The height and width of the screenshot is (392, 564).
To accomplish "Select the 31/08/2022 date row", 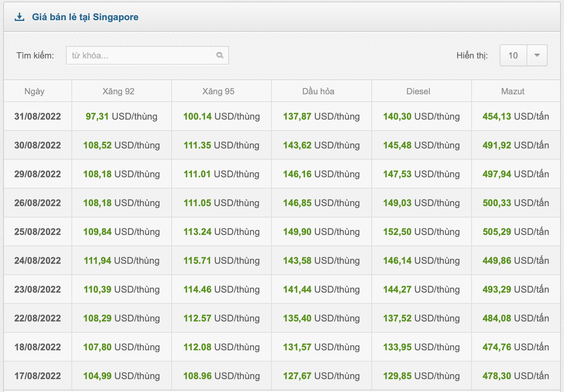I will tap(37, 117).
